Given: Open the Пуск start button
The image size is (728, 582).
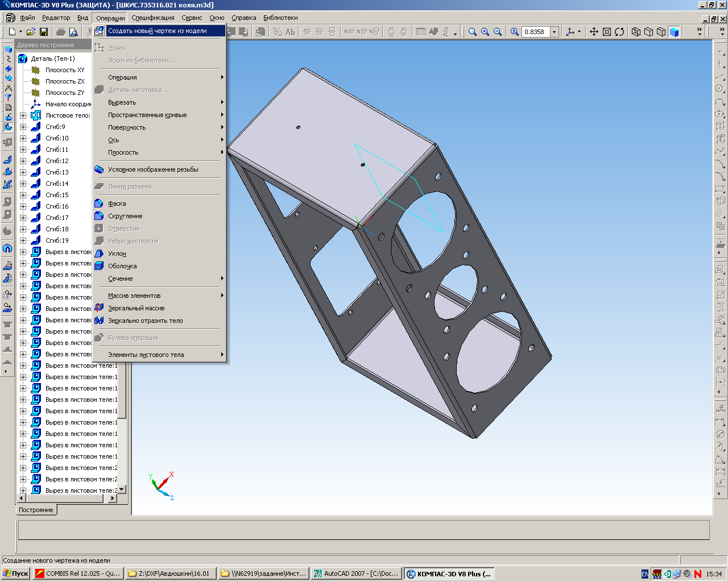Looking at the screenshot, I should pyautogui.click(x=15, y=573).
